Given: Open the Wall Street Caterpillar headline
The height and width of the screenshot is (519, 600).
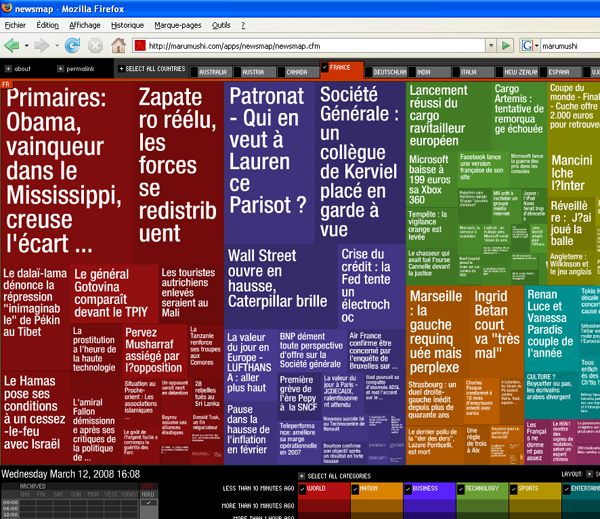Looking at the screenshot, I should pyautogui.click(x=277, y=278).
